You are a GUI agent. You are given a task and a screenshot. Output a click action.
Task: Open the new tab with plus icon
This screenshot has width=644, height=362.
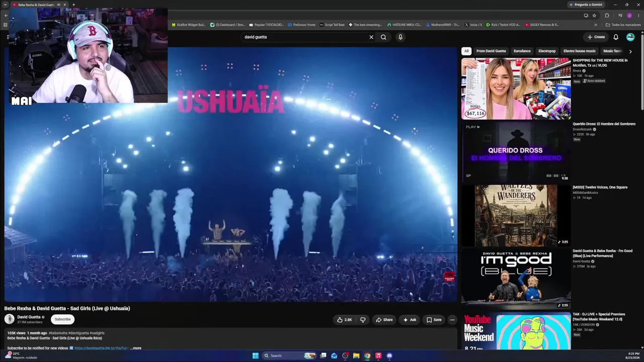click(73, 5)
